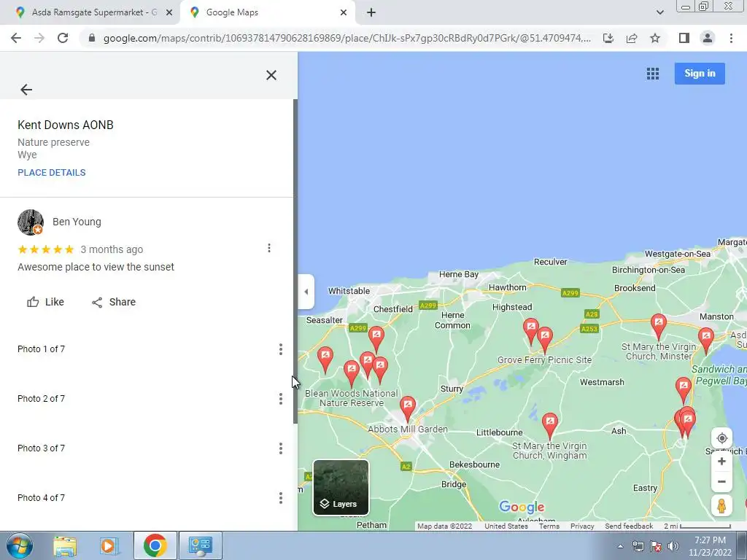Open options menu for Photo 1 of 7
747x560 pixels.
coord(281,349)
